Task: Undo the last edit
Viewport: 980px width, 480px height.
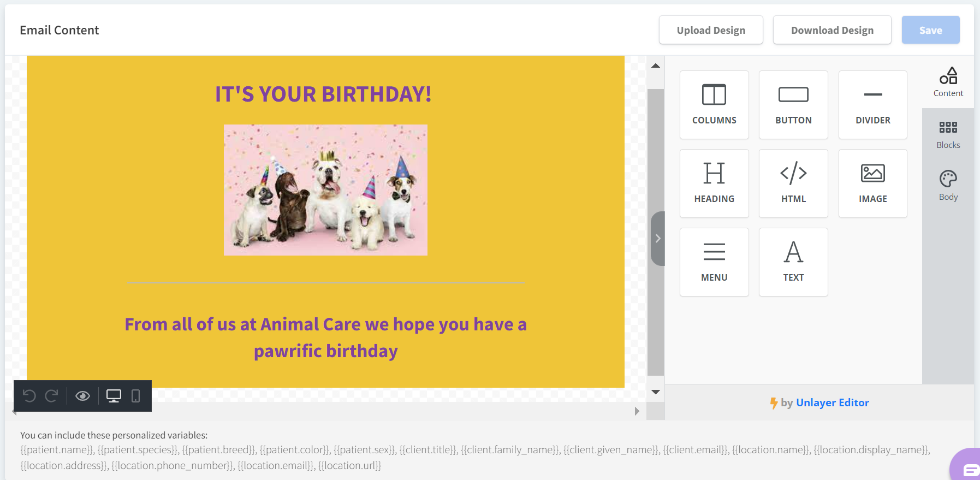Action: pyautogui.click(x=29, y=396)
